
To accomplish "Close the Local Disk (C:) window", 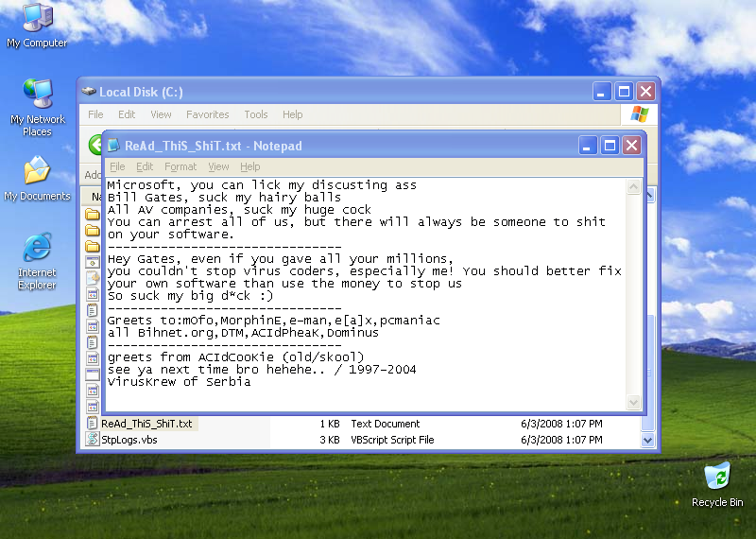I will [x=646, y=91].
